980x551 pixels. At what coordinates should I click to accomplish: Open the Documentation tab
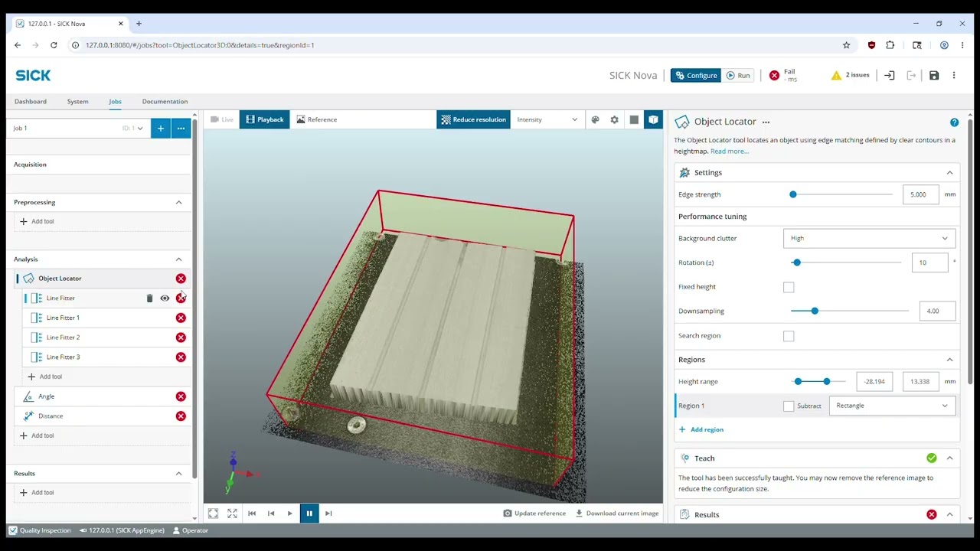click(165, 101)
